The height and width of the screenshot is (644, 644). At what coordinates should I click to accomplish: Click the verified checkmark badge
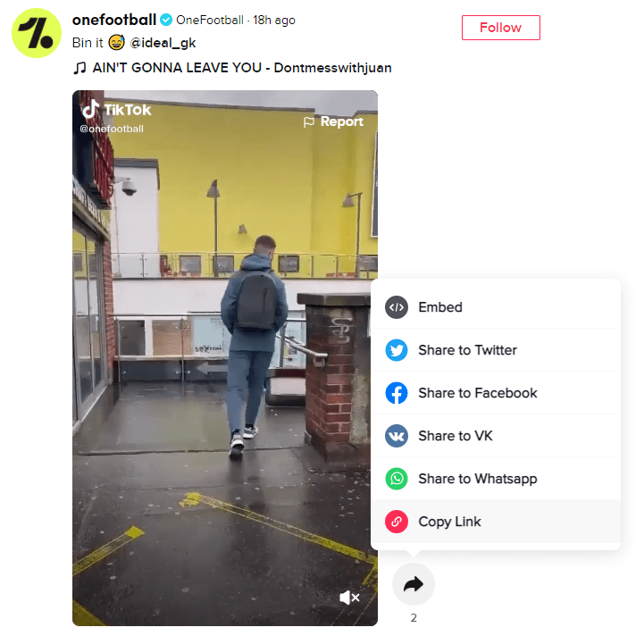(166, 20)
